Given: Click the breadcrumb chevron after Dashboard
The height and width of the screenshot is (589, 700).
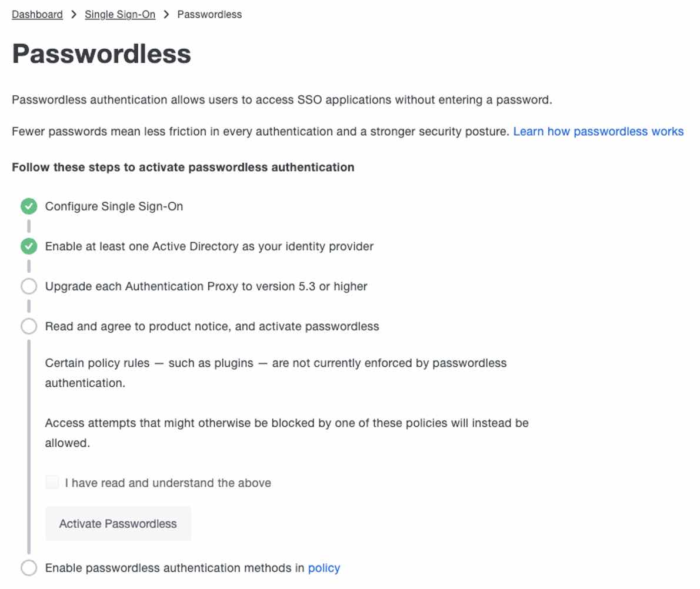Looking at the screenshot, I should coord(74,14).
